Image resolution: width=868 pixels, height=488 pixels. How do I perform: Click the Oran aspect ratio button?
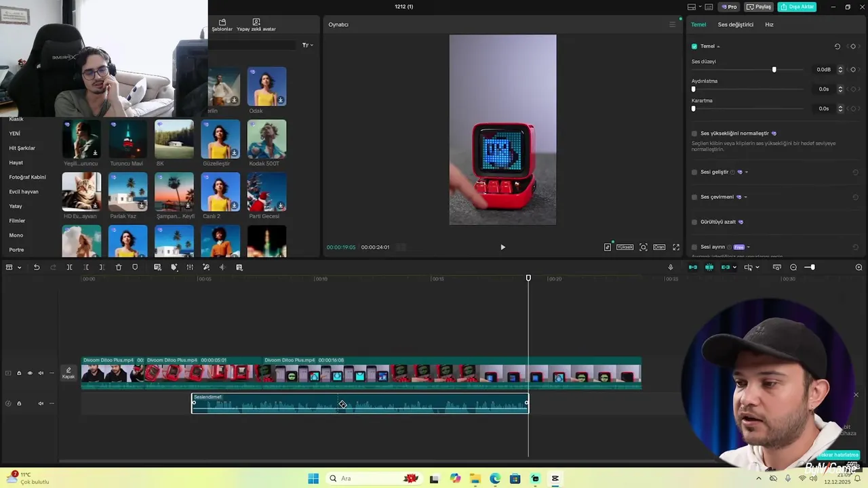click(659, 247)
